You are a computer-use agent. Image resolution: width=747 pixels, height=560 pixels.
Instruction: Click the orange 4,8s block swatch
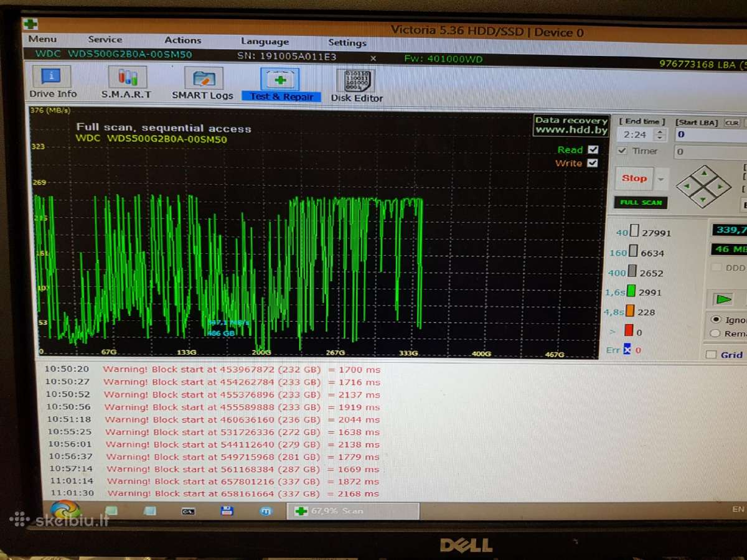point(630,310)
